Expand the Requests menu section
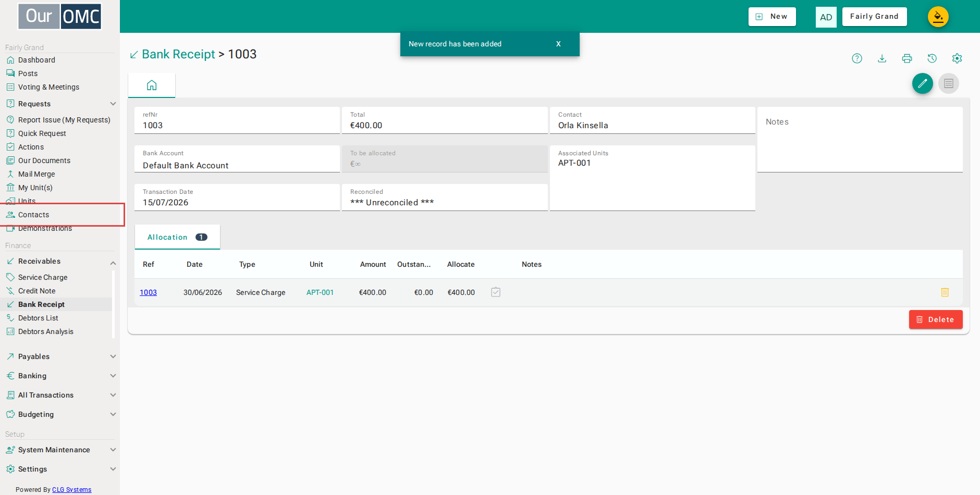Screen dimensions: 980x495 point(113,104)
